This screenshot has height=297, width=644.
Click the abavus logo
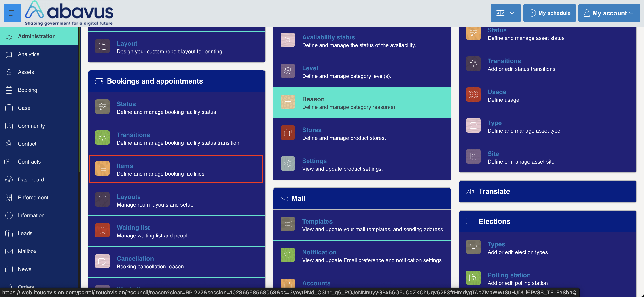click(x=69, y=13)
